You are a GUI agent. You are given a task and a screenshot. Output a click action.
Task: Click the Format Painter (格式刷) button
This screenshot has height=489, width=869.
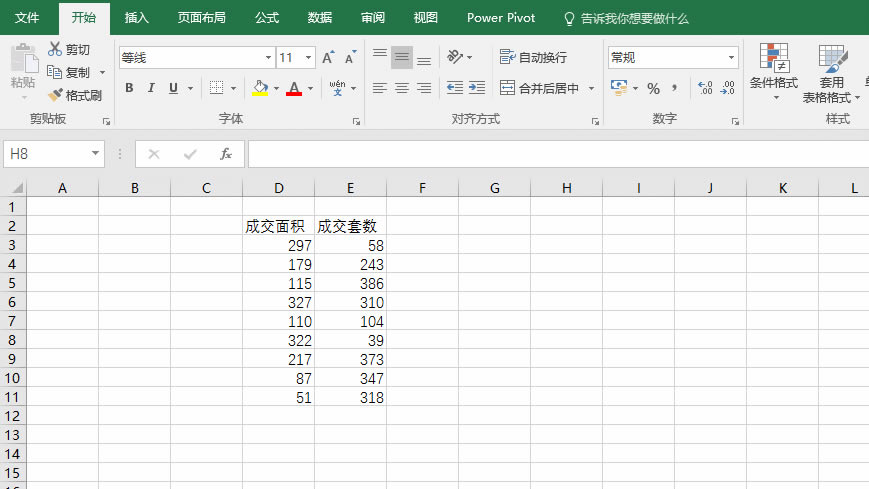click(x=75, y=96)
